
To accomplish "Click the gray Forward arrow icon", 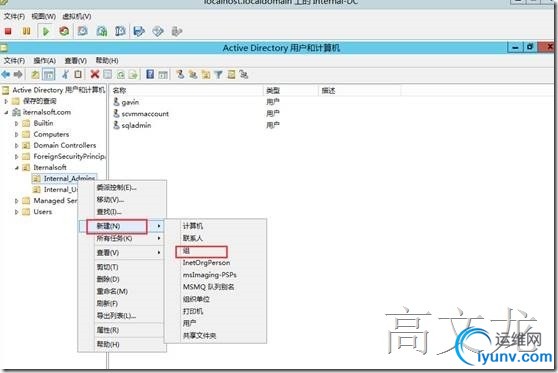I will coord(18,74).
